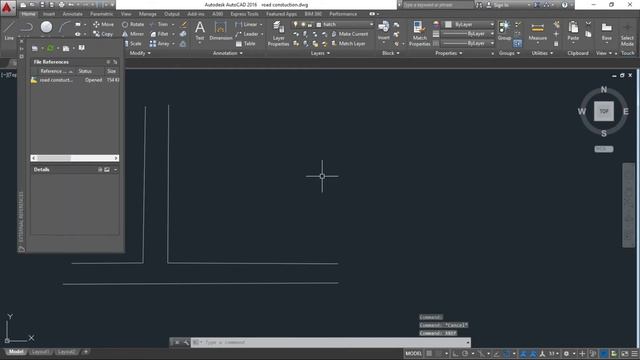Toggle polar tracking in status bar

(465, 353)
